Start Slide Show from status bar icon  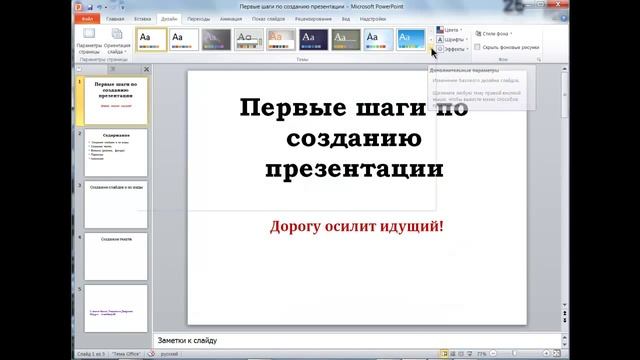click(x=469, y=354)
